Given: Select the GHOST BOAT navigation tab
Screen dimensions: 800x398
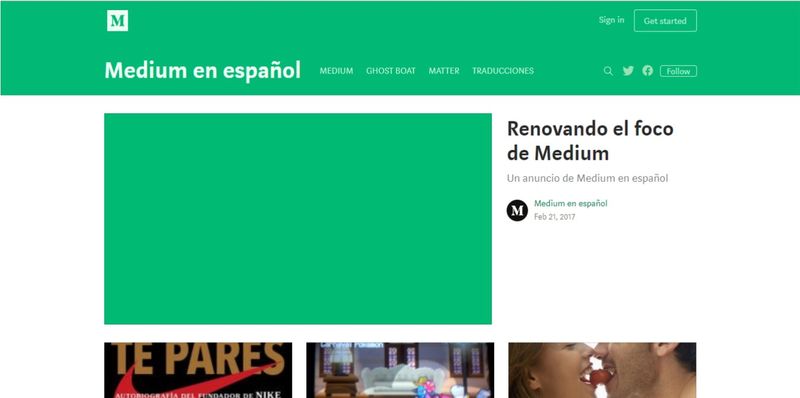Looking at the screenshot, I should coord(391,71).
